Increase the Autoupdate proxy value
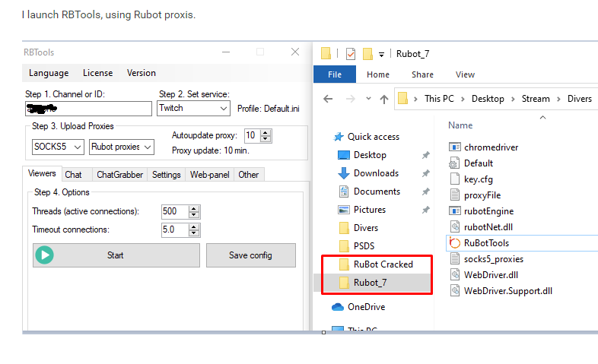598x364 pixels. click(x=266, y=133)
